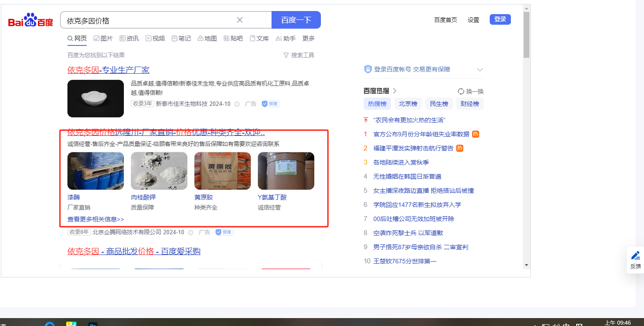
Task: Open hot search 学院回应1477名新生拟放弃入学
Action: [417, 205]
